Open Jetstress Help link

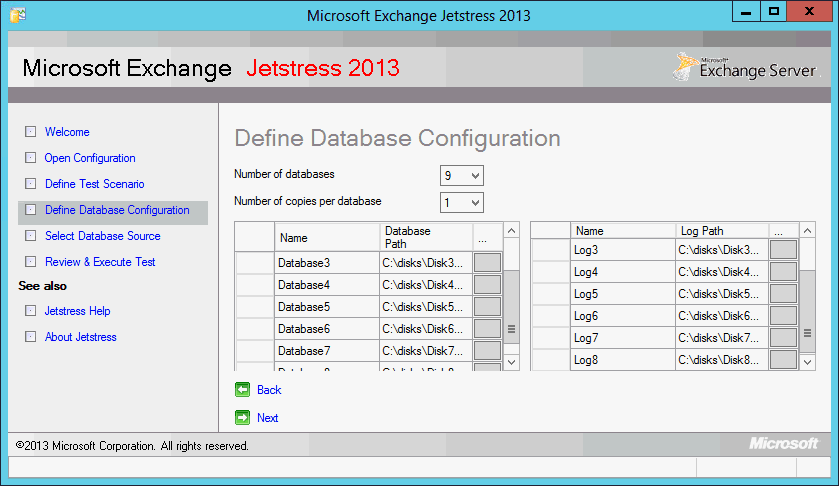tap(78, 310)
